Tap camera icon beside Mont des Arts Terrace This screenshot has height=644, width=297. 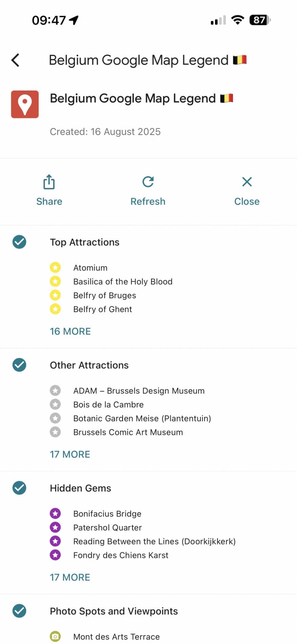(55, 636)
